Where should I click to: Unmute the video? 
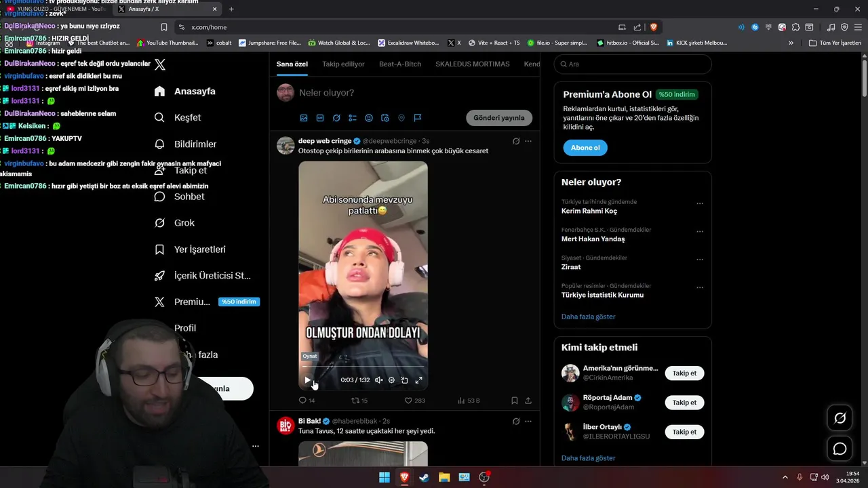coord(378,380)
